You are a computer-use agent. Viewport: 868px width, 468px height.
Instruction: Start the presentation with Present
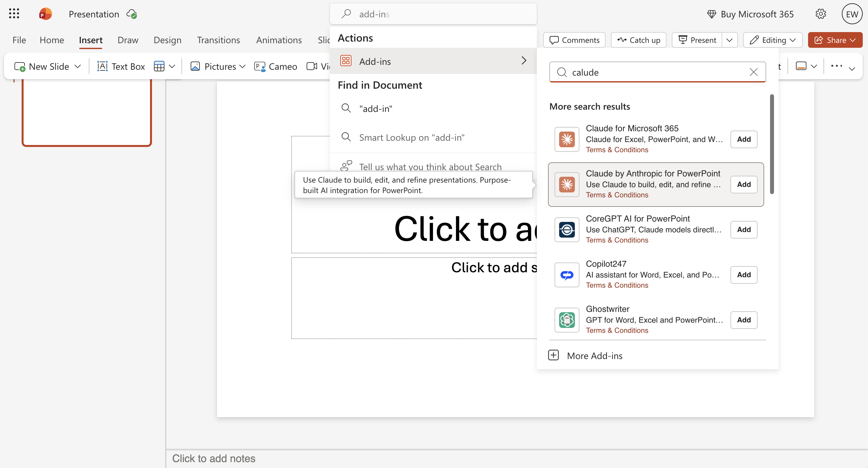tap(697, 40)
